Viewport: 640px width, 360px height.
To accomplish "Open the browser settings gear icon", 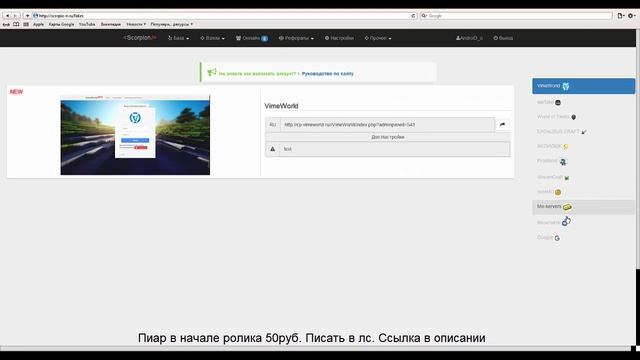I will pos(631,16).
